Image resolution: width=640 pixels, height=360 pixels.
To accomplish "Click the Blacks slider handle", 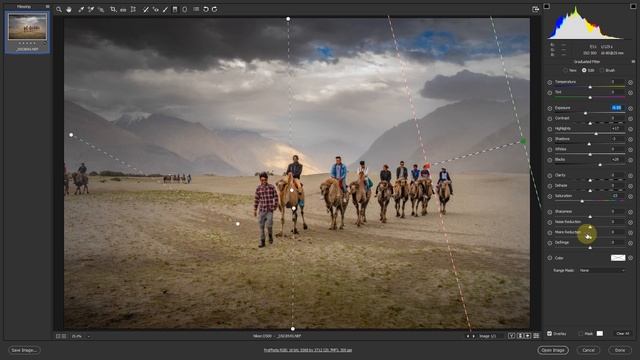I will pos(600,164).
